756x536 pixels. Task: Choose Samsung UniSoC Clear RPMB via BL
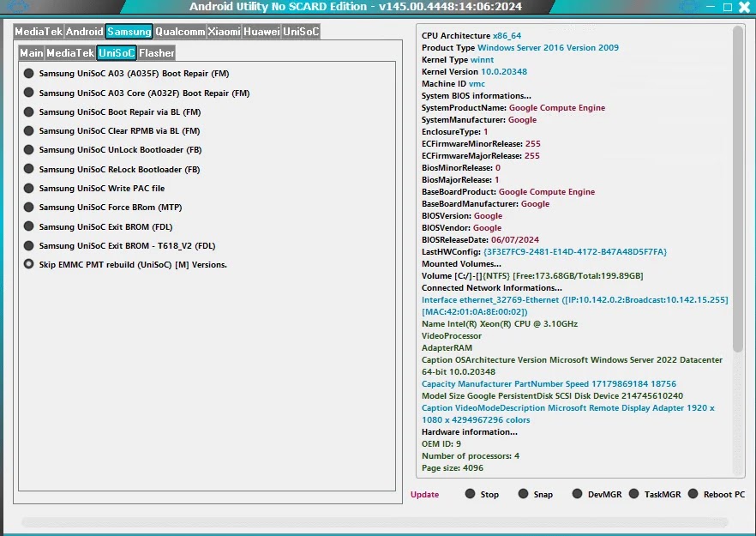pos(111,130)
